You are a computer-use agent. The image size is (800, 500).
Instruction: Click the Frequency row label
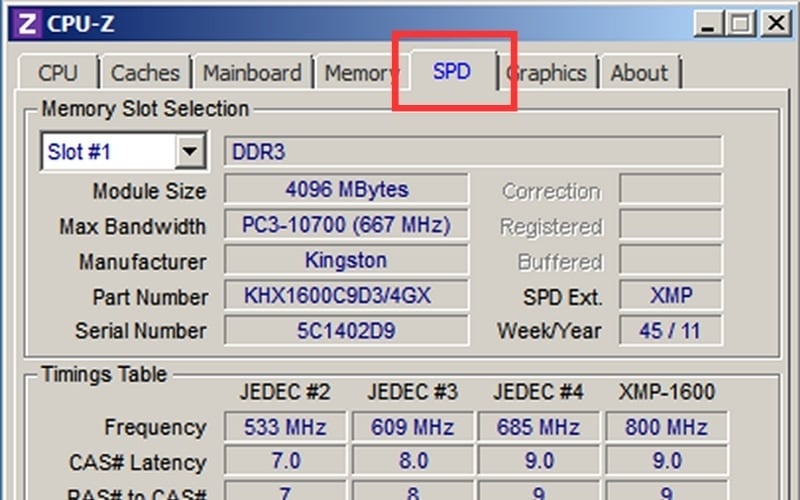[155, 428]
